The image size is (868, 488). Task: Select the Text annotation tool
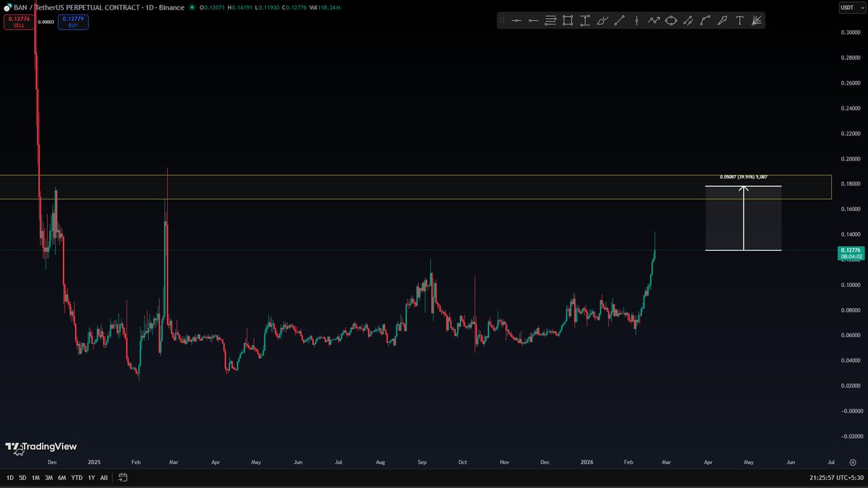(x=739, y=20)
